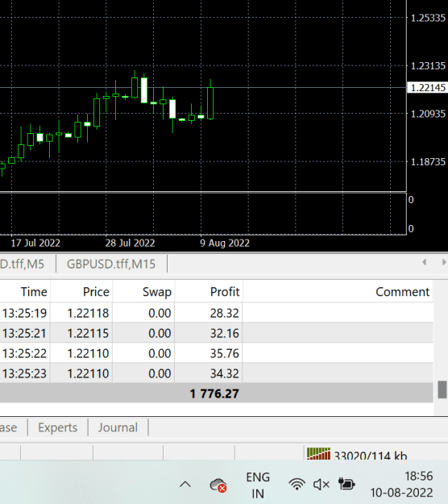Click the 1.18735 price scale label
Image resolution: width=448 pixels, height=504 pixels.
[x=428, y=161]
